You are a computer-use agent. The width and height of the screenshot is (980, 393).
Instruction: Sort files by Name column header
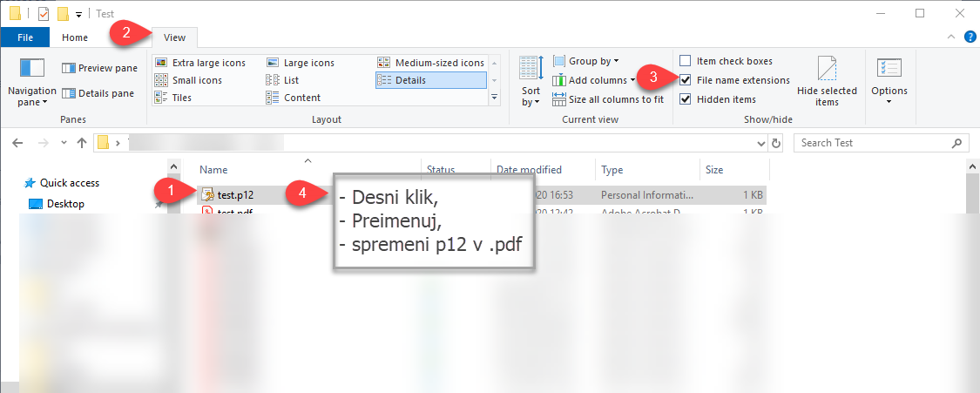point(213,170)
